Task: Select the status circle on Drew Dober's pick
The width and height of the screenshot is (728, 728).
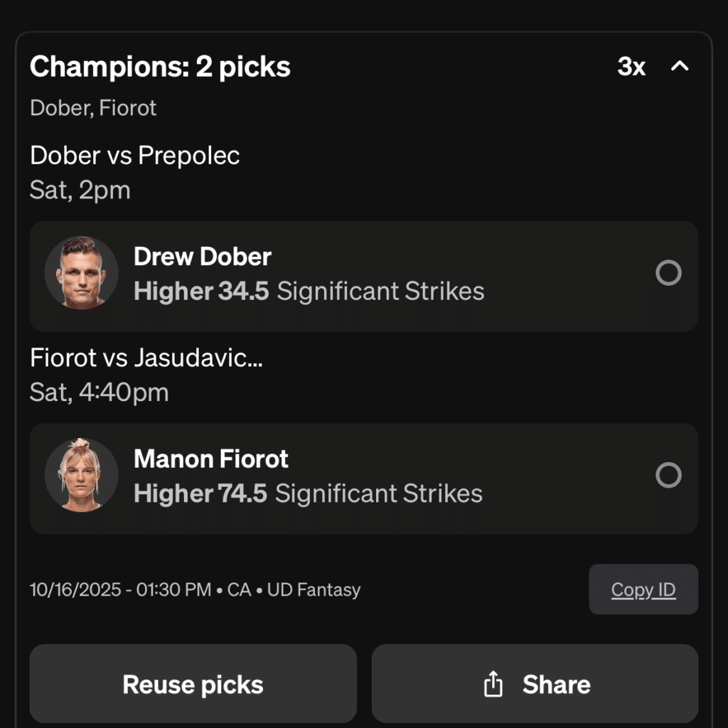Action: [x=668, y=273]
